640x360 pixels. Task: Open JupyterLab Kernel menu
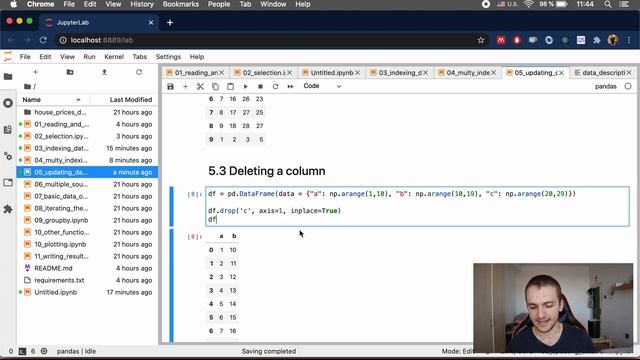tap(114, 57)
